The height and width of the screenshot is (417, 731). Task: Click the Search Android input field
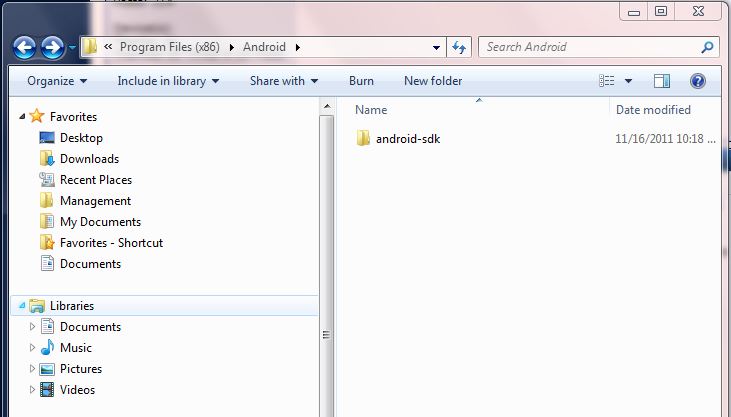pos(590,47)
